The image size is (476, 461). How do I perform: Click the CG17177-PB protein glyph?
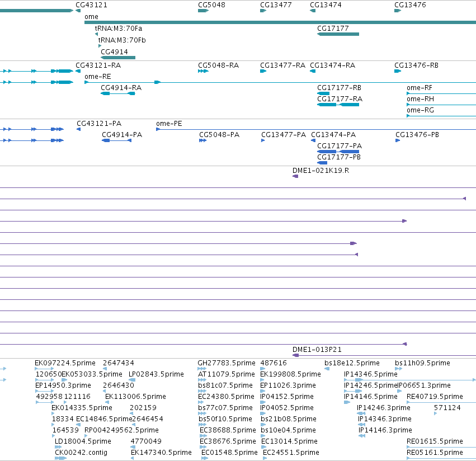(x=322, y=163)
